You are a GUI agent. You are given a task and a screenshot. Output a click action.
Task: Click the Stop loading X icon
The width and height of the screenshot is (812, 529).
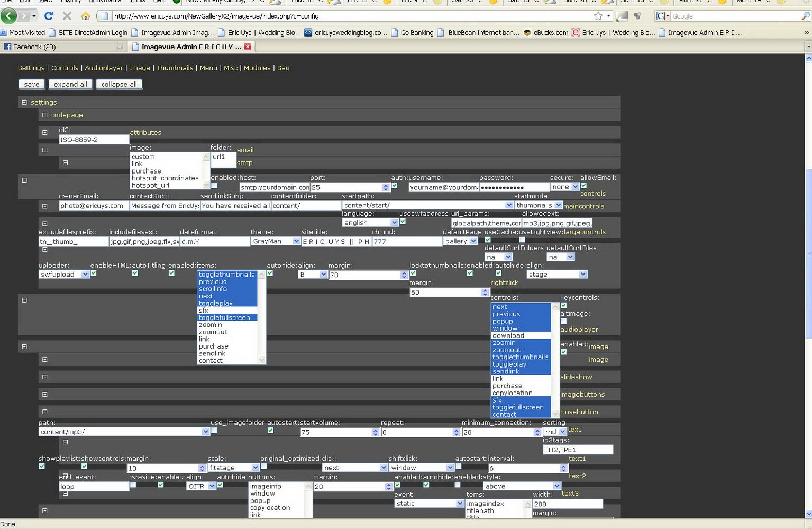click(67, 16)
